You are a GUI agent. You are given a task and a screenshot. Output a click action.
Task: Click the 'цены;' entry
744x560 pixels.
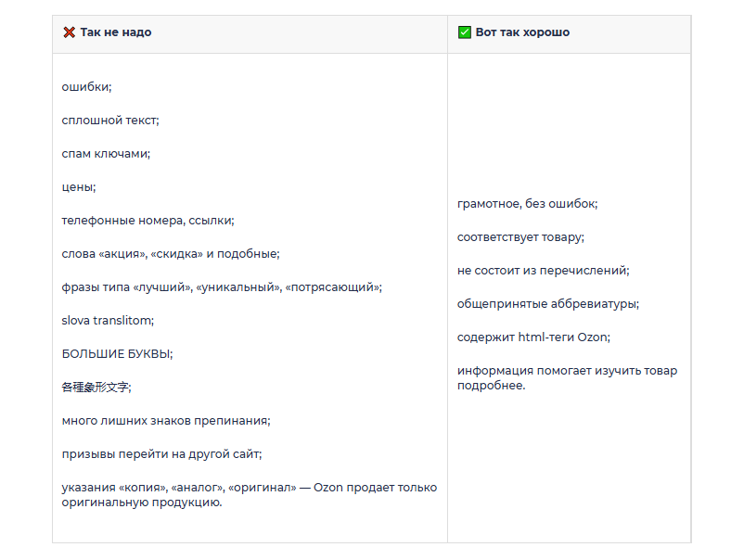(79, 187)
